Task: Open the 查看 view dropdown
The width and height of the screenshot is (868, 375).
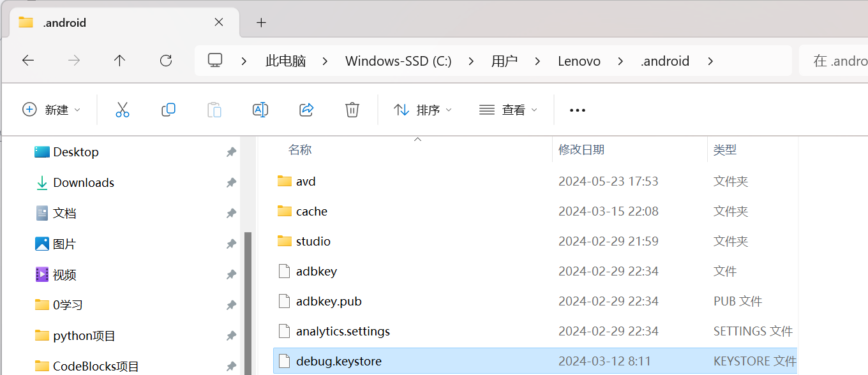Action: click(508, 110)
